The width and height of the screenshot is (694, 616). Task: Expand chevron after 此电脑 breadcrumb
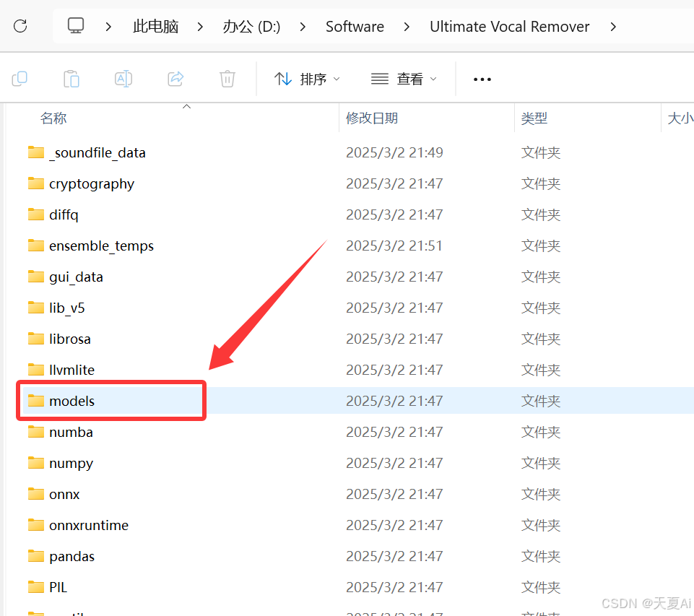pos(200,27)
